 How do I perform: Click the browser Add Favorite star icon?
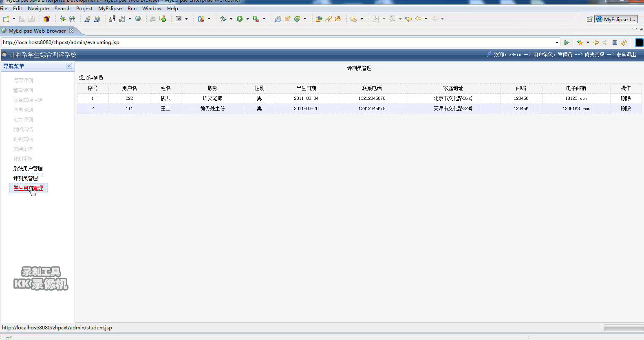(580, 42)
